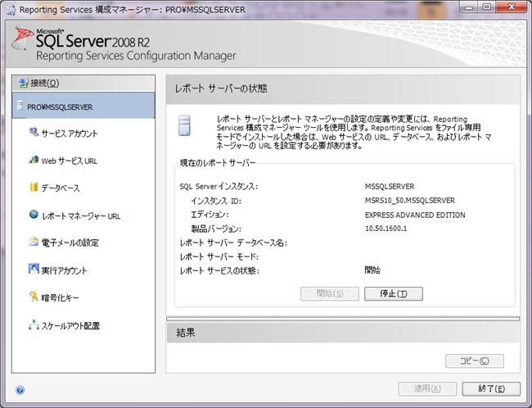This screenshot has width=532, height=408.
Task: Click the レポート サーバー データベース名: label
Action: tap(233, 243)
